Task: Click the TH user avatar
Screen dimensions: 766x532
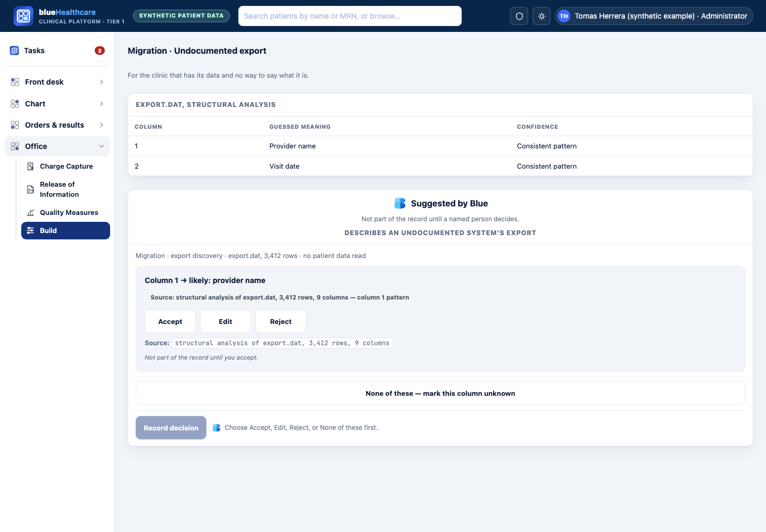Action: 564,16
